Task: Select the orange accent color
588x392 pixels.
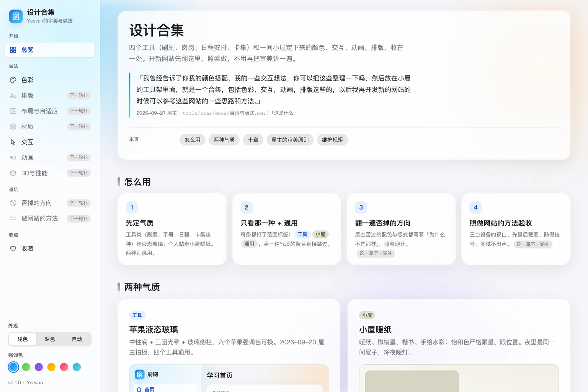Action: coord(51,367)
